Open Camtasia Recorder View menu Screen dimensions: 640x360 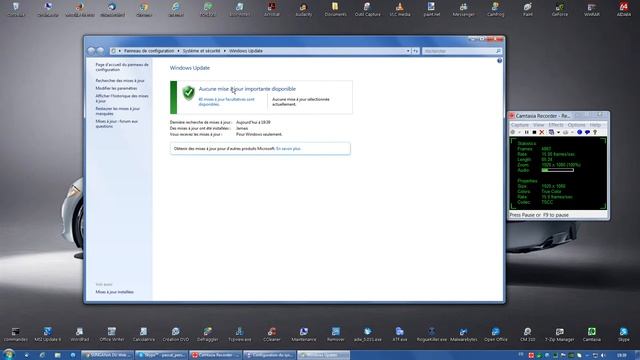coord(538,125)
